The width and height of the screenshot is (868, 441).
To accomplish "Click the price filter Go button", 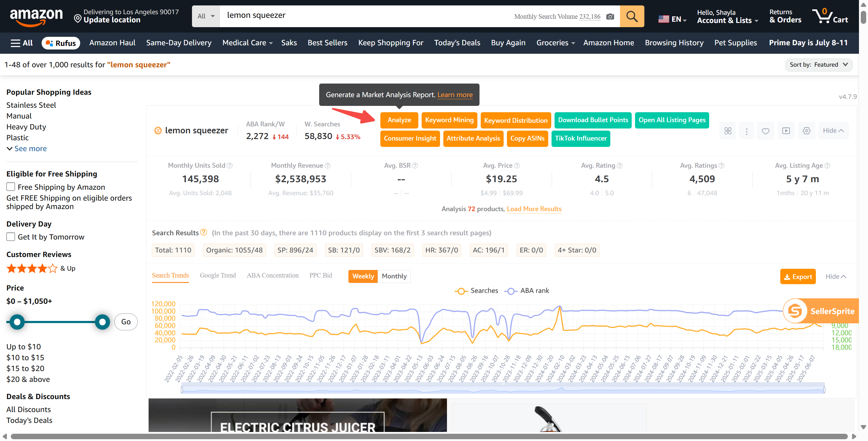I will click(126, 322).
